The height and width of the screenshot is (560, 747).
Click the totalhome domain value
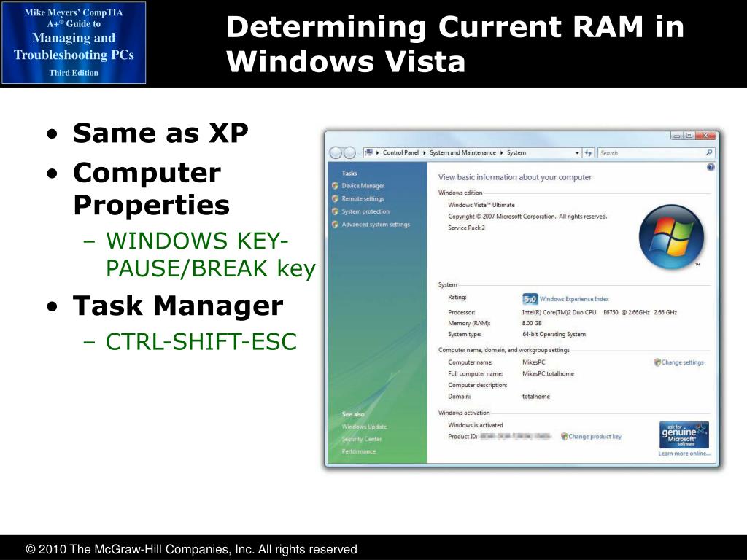[536, 396]
